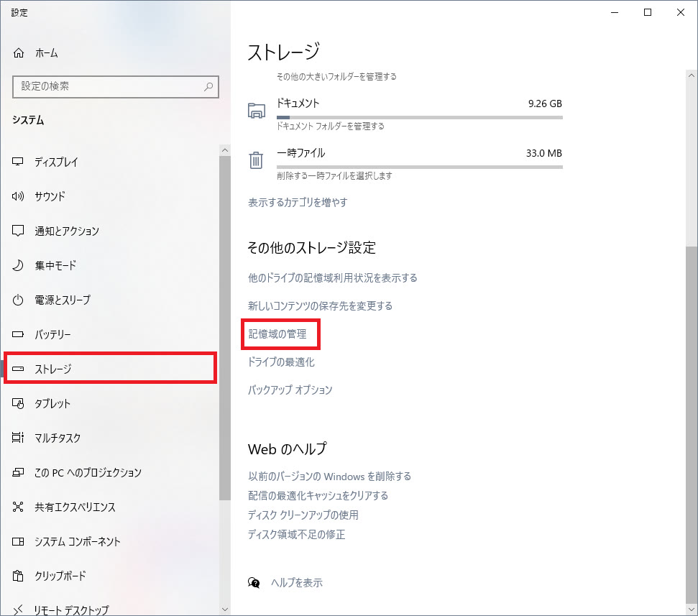This screenshot has width=698, height=616.
Task: Click the help chat bubble icon
Action: pyautogui.click(x=254, y=583)
